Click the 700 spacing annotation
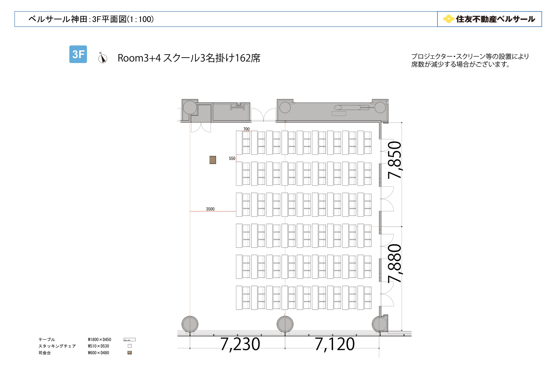The height and width of the screenshot is (392, 555). click(246, 129)
